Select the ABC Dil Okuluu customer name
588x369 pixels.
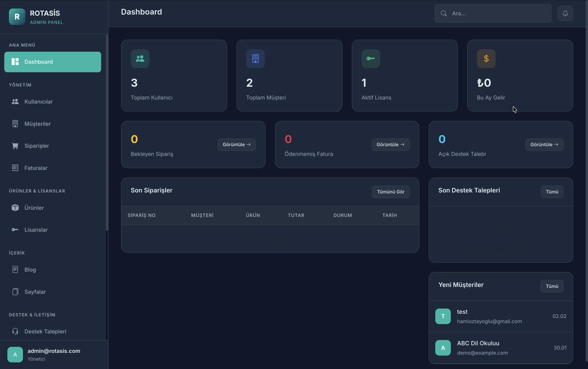pos(478,343)
